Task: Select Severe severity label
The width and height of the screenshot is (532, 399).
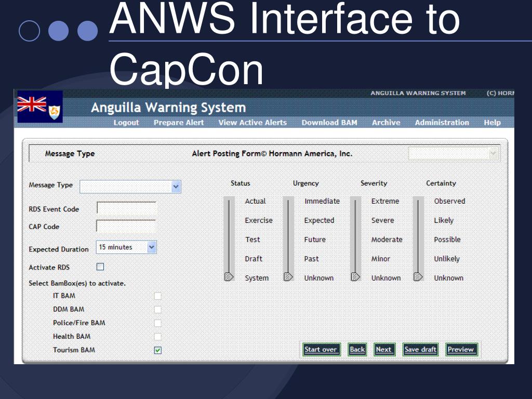Action: tap(383, 220)
